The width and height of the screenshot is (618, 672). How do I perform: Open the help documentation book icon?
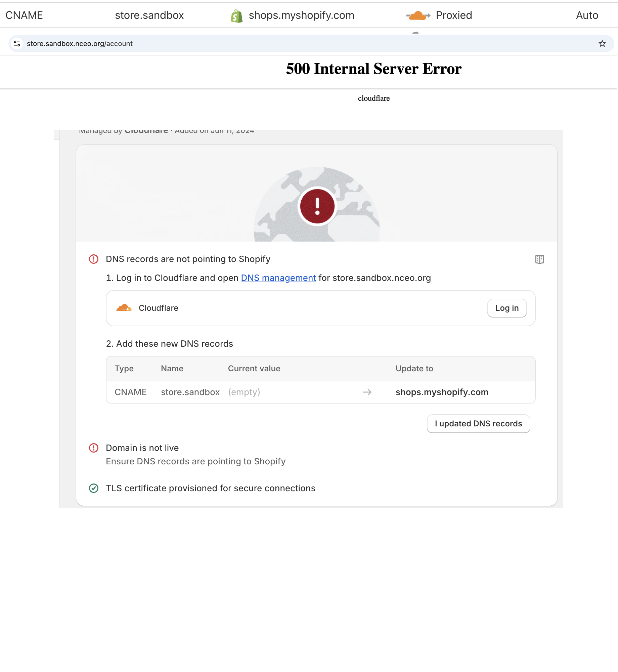click(x=539, y=259)
